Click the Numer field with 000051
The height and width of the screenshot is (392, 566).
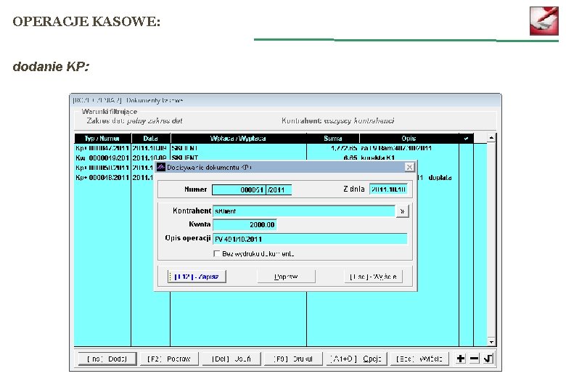pyautogui.click(x=239, y=189)
